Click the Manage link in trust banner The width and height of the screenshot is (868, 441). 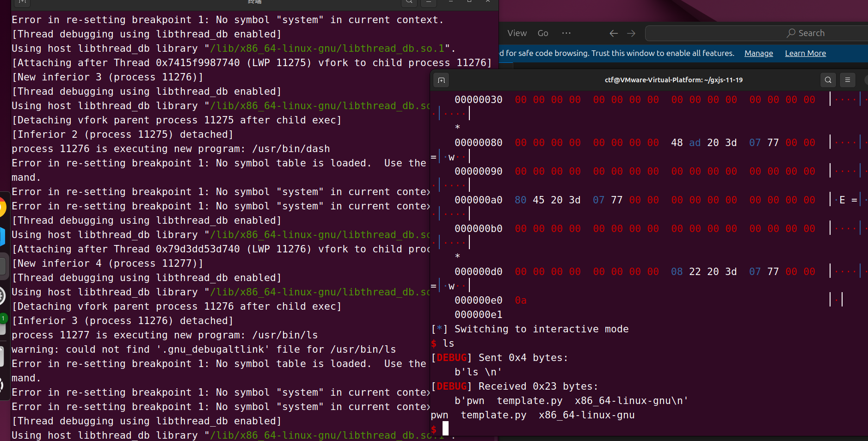(758, 53)
